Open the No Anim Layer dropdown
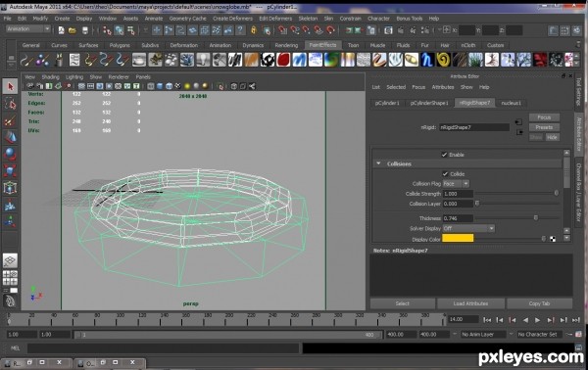The image size is (588, 370). tap(483, 335)
